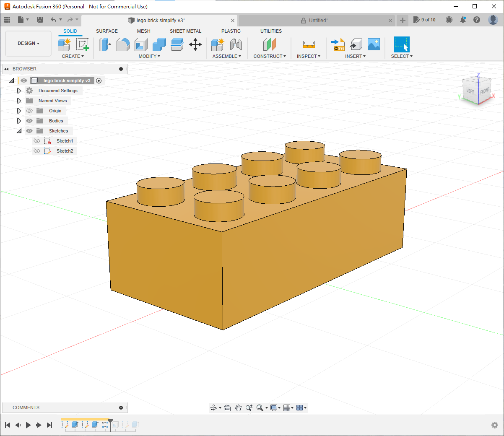The width and height of the screenshot is (504, 436).
Task: Select the Joint tool in Assemble
Action: (236, 44)
